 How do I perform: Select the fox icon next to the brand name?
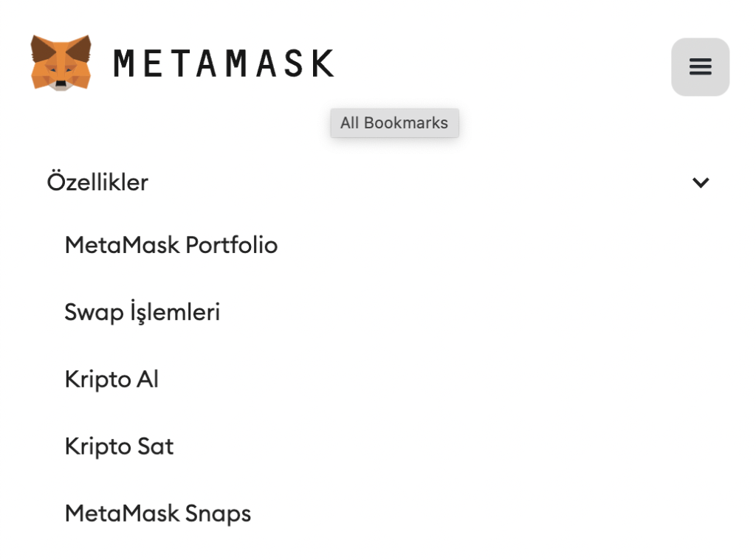click(62, 63)
